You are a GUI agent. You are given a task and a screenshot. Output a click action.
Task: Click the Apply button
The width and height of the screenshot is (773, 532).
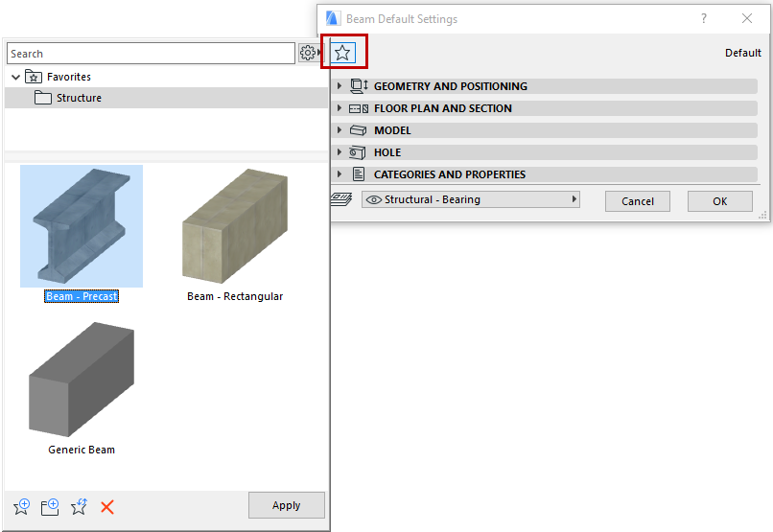(287, 505)
